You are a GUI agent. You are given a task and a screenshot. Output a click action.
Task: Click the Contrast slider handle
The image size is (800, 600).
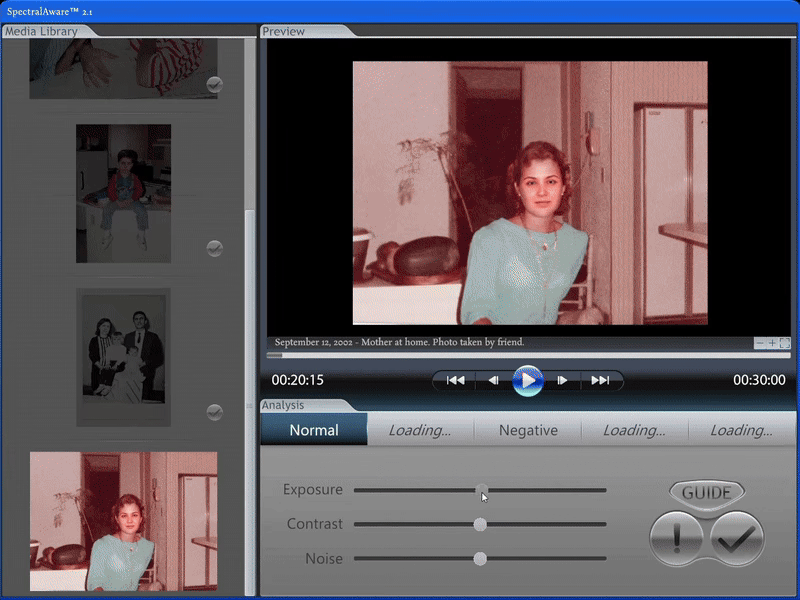pos(480,524)
